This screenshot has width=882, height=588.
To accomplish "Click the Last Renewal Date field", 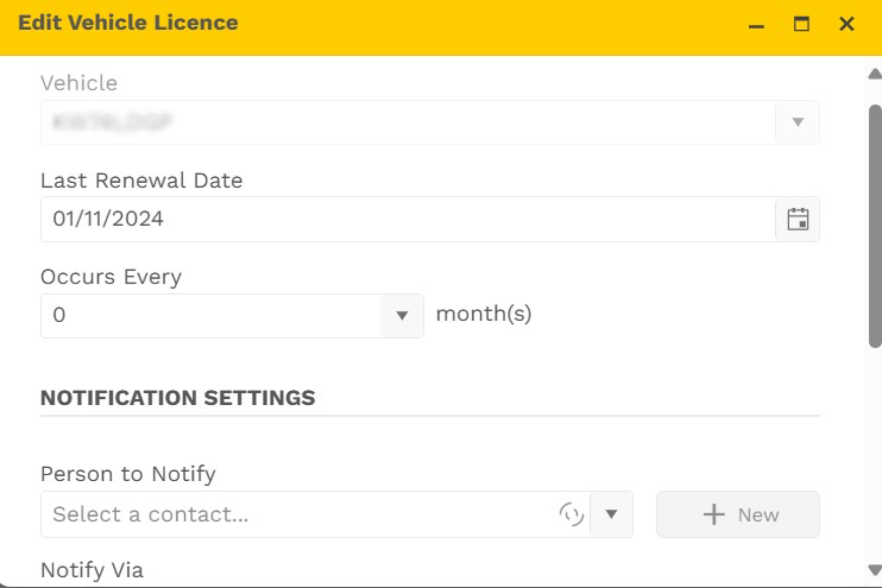I will (x=408, y=219).
